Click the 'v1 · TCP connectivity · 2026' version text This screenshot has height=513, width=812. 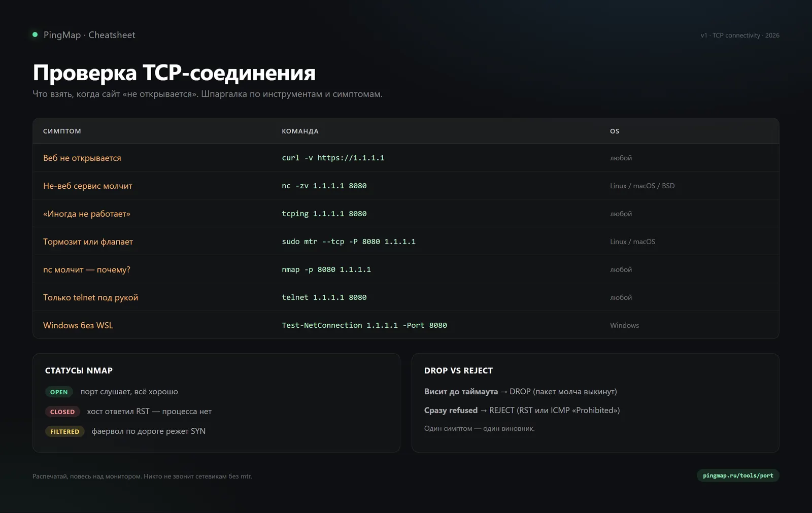click(x=740, y=35)
